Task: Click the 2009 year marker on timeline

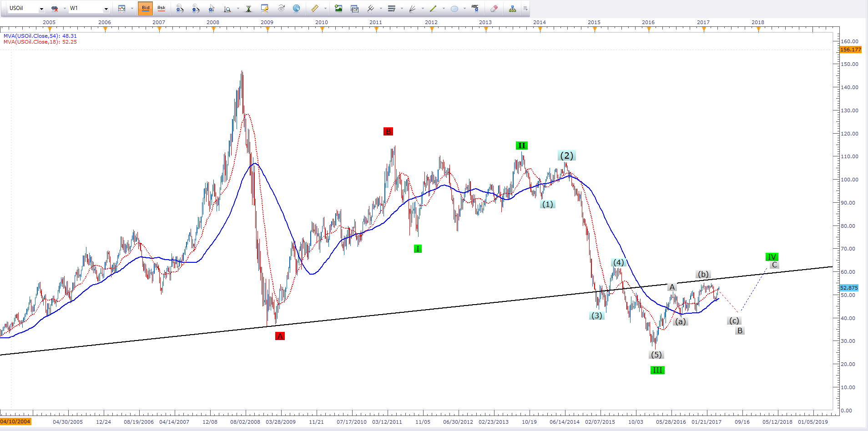Action: 267,22
